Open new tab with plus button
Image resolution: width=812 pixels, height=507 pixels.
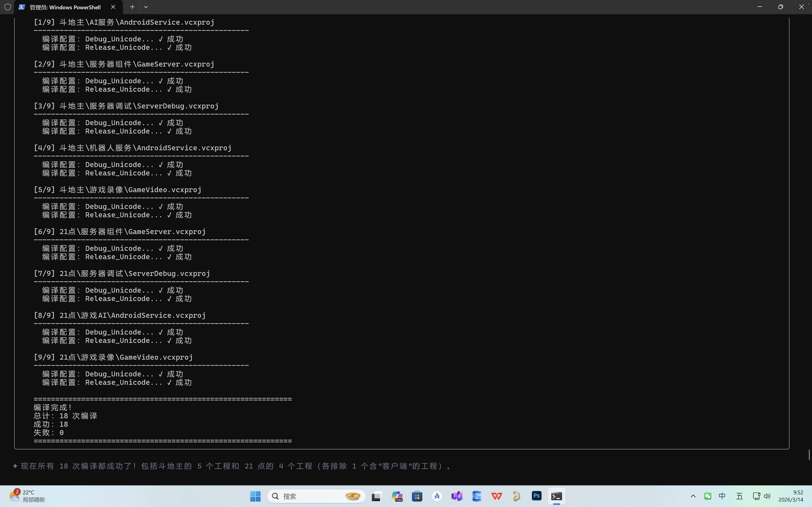point(132,7)
